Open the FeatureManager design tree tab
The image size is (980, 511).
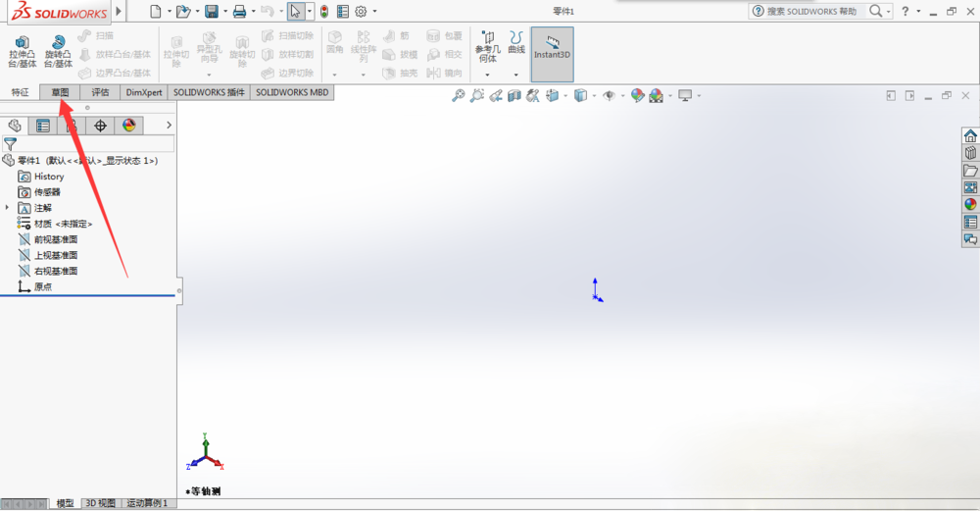point(15,126)
